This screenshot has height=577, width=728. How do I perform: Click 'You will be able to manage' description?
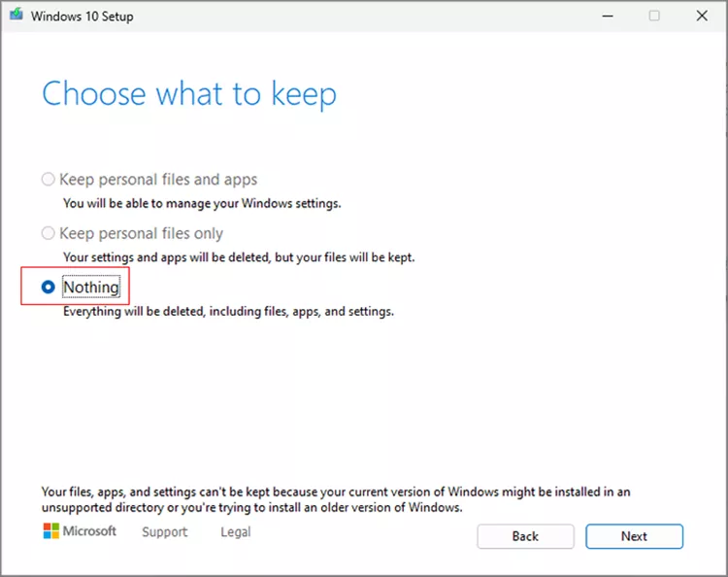202,203
